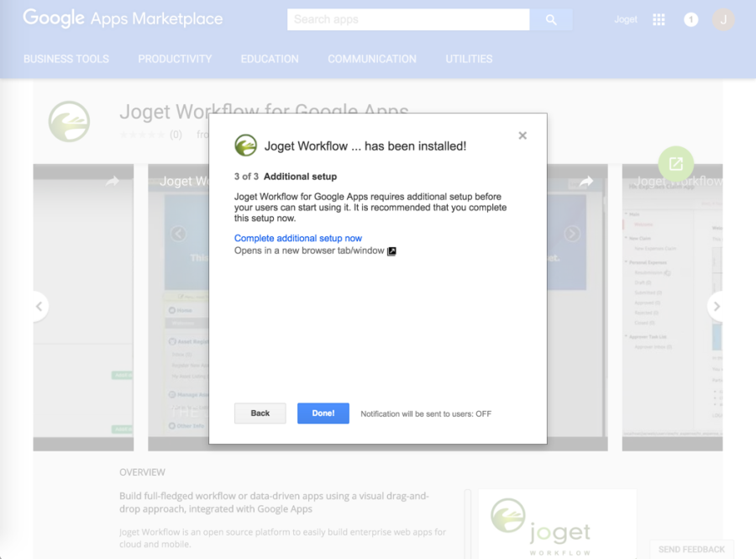Click the new tab/window icon beside the text

[391, 250]
